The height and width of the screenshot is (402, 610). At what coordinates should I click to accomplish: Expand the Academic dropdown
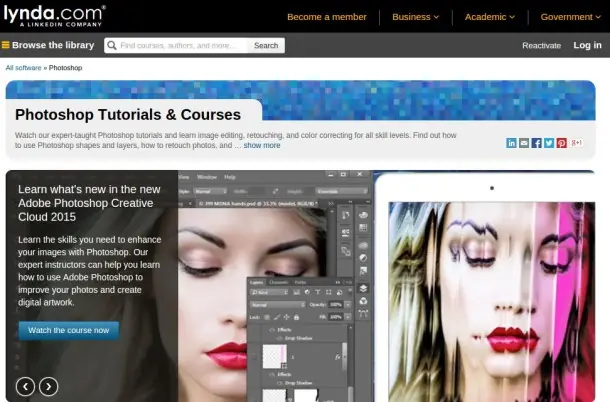490,17
